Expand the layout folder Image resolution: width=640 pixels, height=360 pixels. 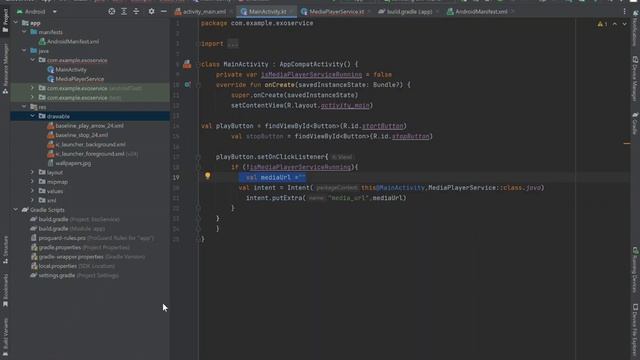pyautogui.click(x=33, y=172)
